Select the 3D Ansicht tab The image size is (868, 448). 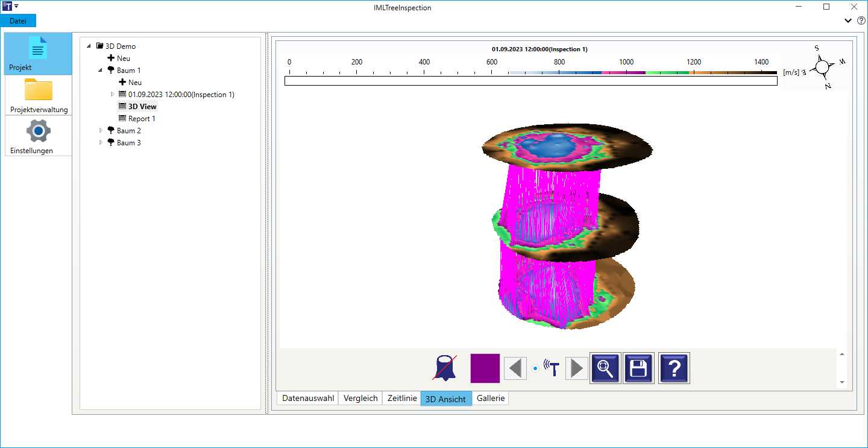[445, 399]
